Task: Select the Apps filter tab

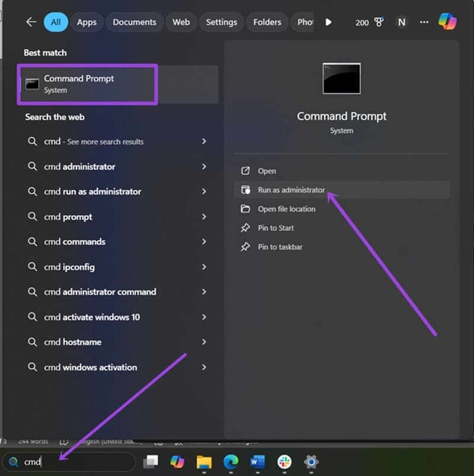Action: [87, 22]
